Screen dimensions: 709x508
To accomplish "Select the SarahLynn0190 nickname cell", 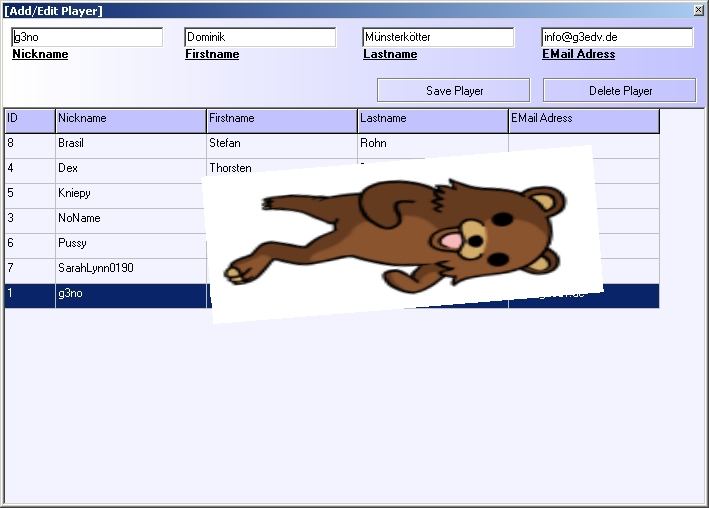I will (x=131, y=271).
